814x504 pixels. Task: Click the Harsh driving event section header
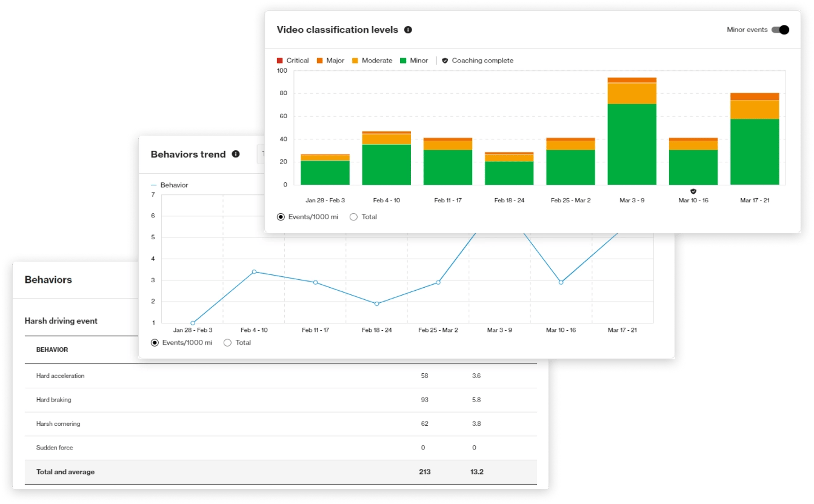tap(61, 320)
